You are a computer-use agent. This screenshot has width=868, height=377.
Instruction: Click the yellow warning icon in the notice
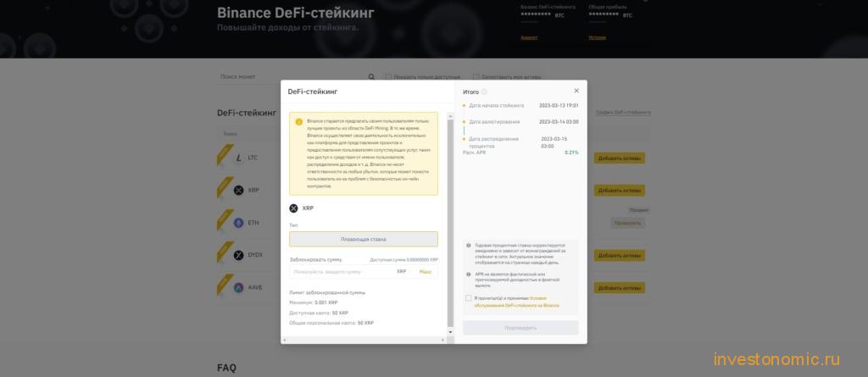(299, 122)
